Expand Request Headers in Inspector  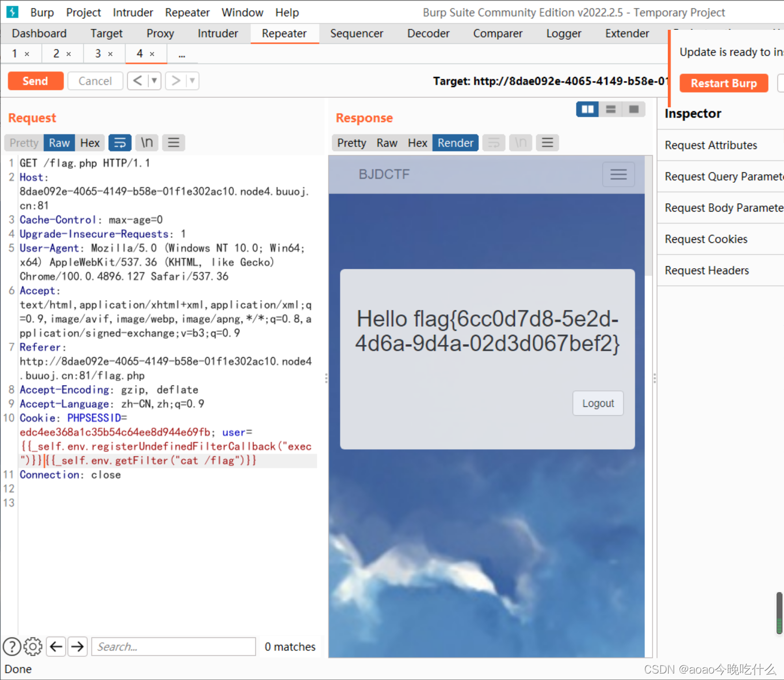point(720,270)
